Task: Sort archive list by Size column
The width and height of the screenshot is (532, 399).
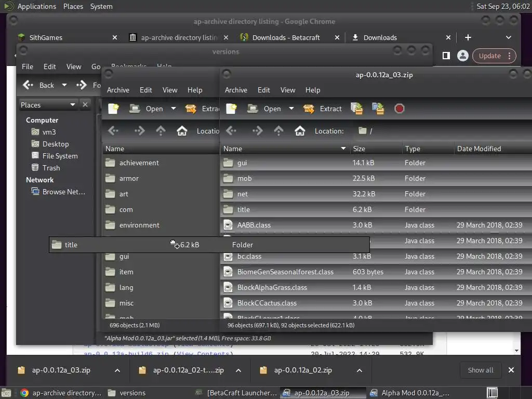Action: [376, 148]
